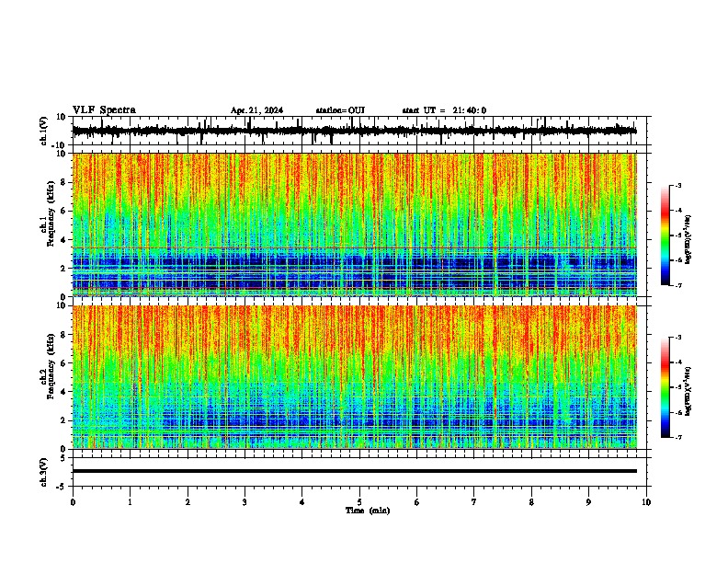Screen dimensions: 728x563
Task: Click the time axis tick 1
Action: [x=130, y=502]
